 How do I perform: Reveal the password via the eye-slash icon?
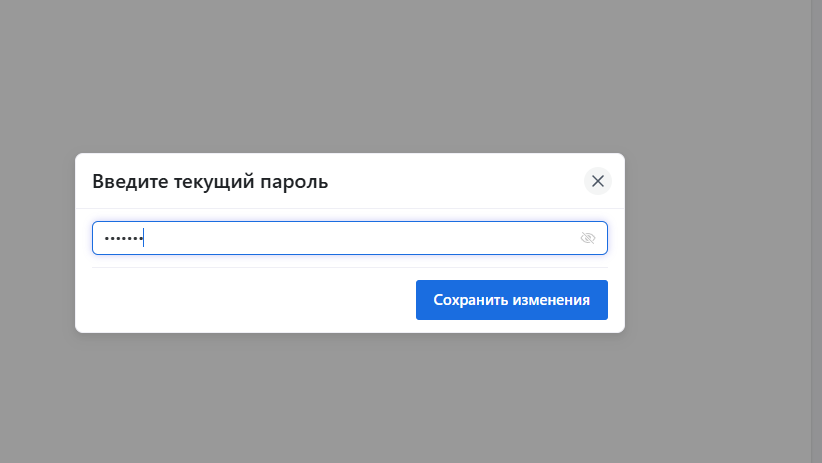click(x=588, y=238)
